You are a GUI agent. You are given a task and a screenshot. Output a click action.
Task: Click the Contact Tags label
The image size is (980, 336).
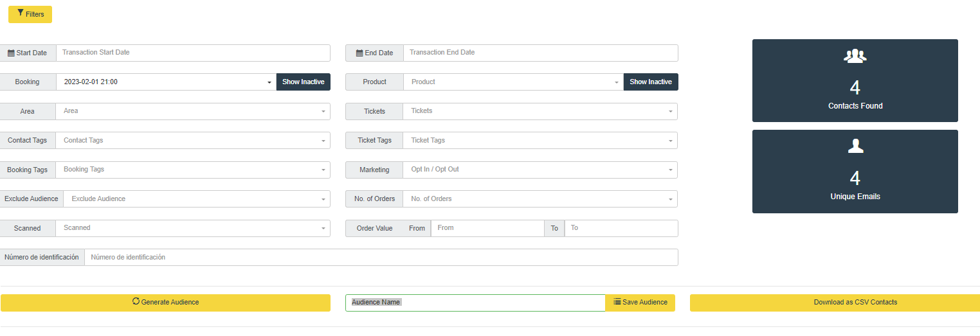[x=27, y=141]
